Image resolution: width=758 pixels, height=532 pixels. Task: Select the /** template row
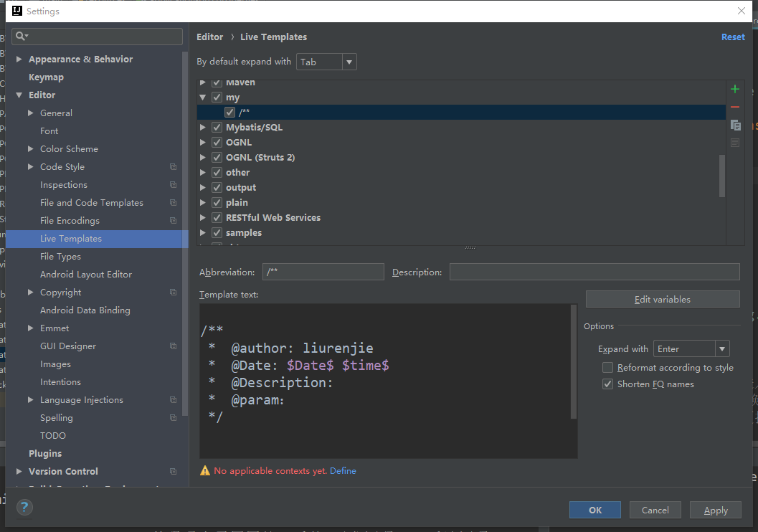tap(461, 112)
